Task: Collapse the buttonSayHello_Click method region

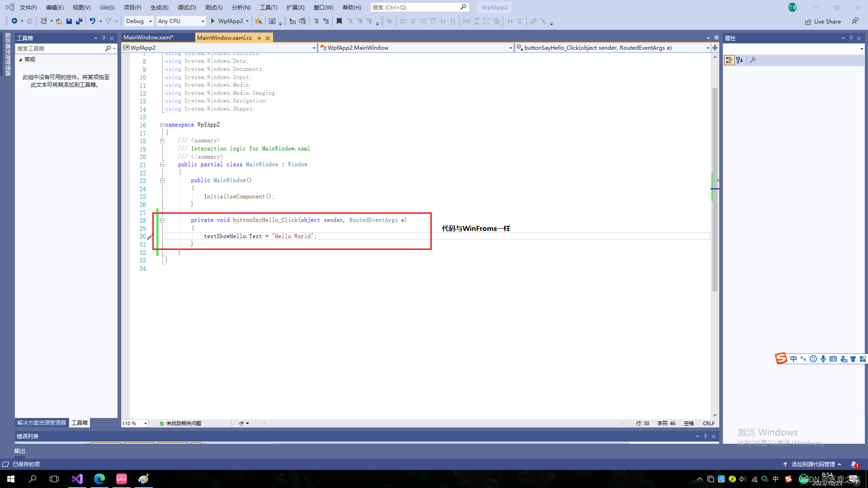Action: (162, 220)
